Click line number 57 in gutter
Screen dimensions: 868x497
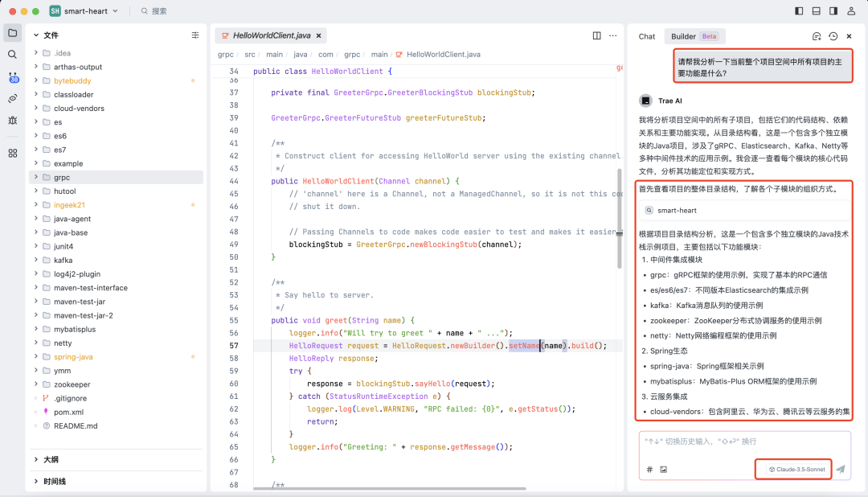pos(234,346)
